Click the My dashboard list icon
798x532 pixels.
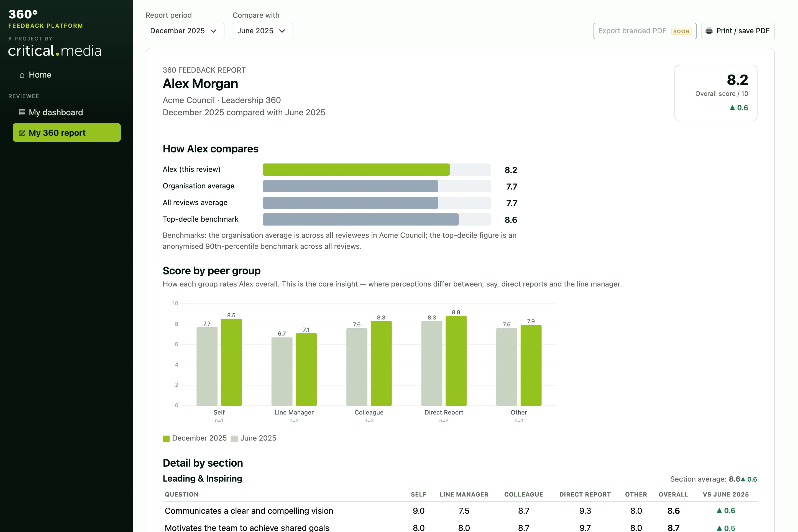tap(22, 112)
